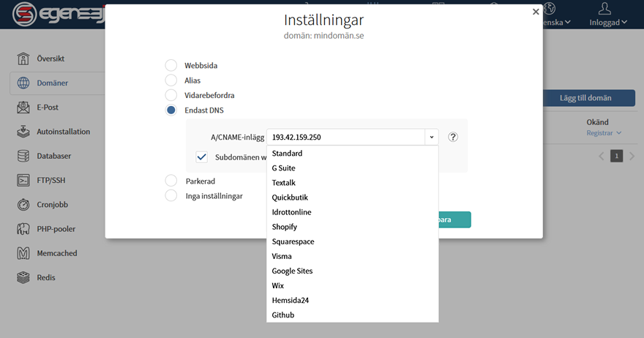Go to pagination page 1
Viewport: 644px width, 338px height.
coord(616,156)
